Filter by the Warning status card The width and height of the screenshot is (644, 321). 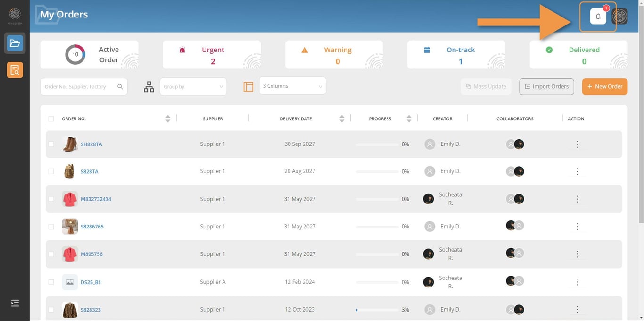pyautogui.click(x=334, y=55)
